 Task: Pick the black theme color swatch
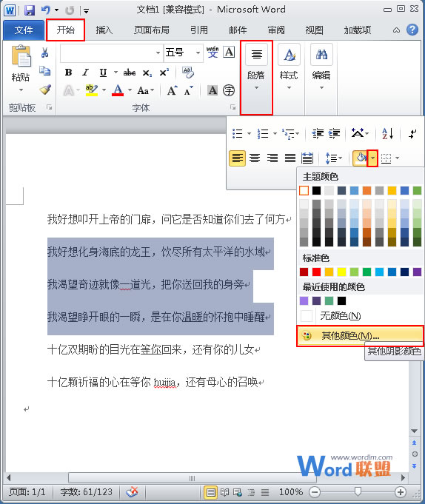[x=316, y=191]
